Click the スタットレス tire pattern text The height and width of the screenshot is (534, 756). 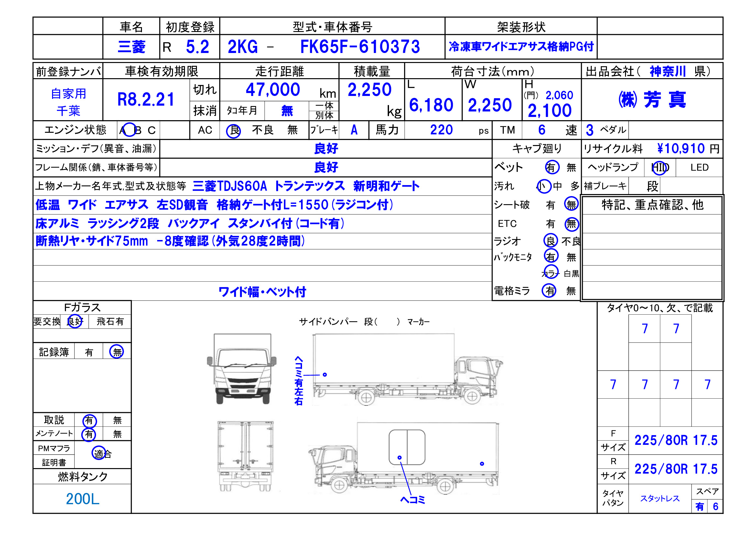[x=660, y=498]
